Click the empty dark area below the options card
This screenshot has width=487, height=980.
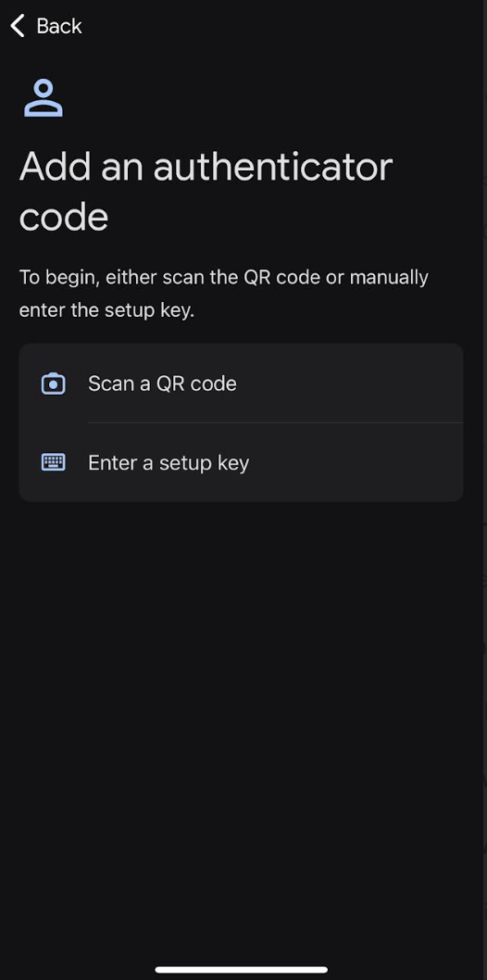[x=243, y=719]
